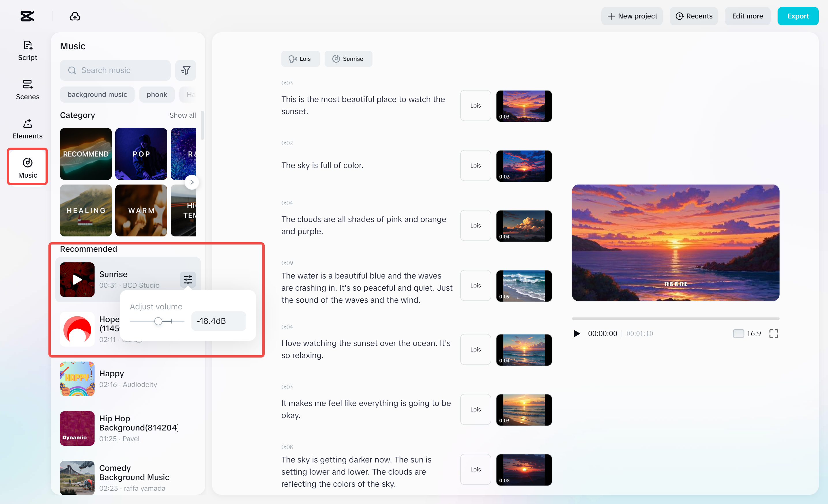Open the Edit more menu

point(747,16)
